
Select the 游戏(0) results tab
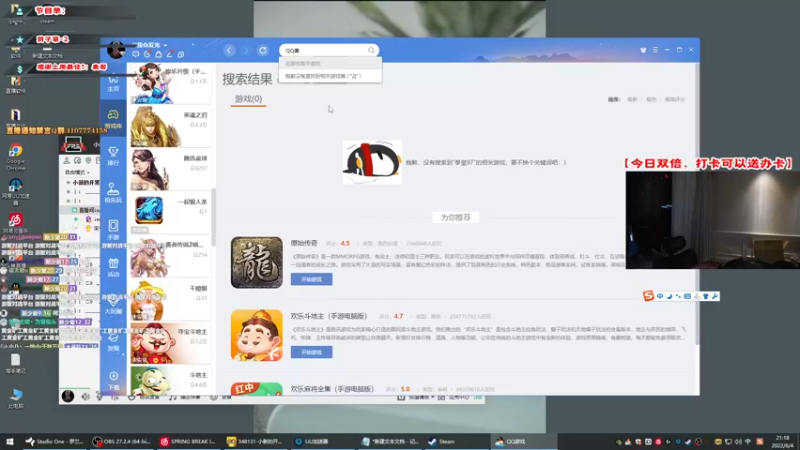tap(248, 99)
